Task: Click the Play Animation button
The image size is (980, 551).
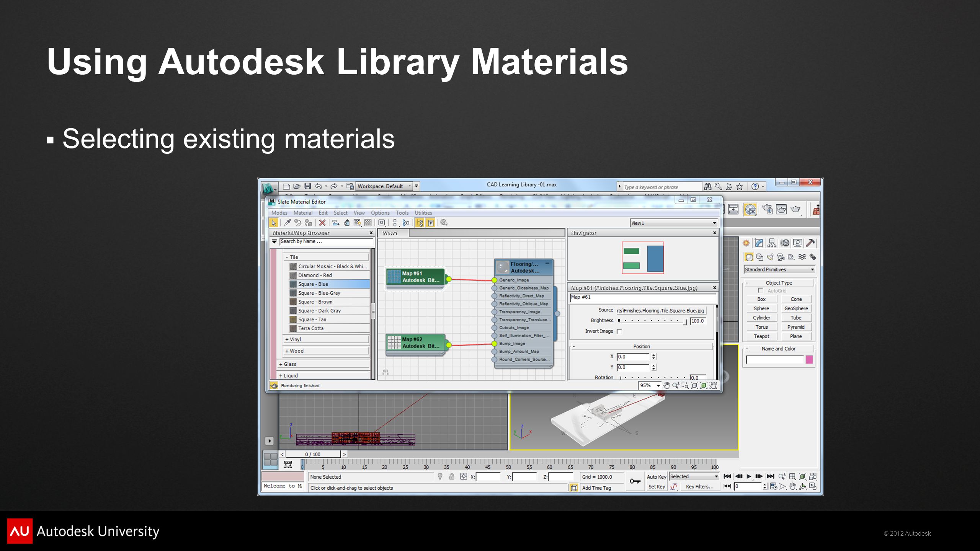Action: (749, 476)
